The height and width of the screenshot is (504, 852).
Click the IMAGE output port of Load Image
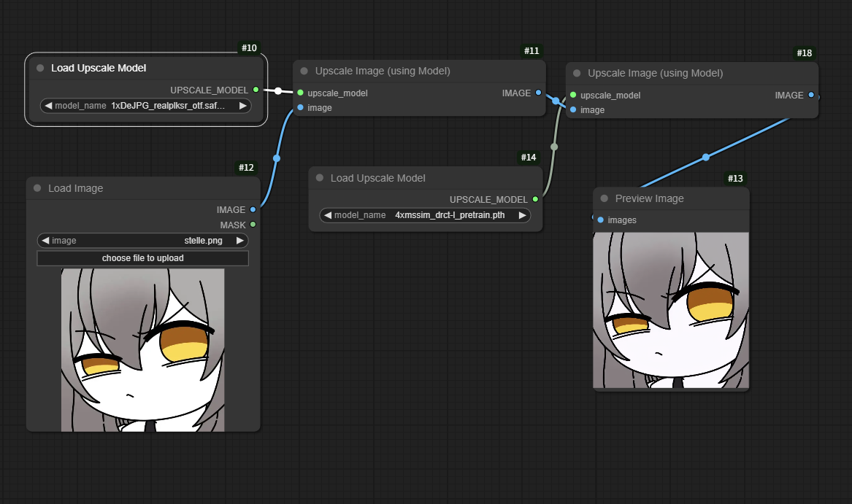coord(253,209)
